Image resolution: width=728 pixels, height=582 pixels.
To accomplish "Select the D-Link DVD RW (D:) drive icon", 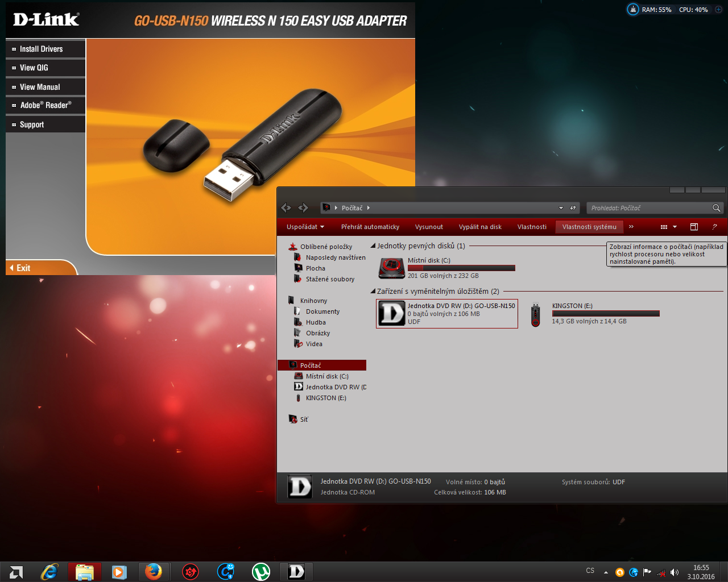I will (392, 313).
